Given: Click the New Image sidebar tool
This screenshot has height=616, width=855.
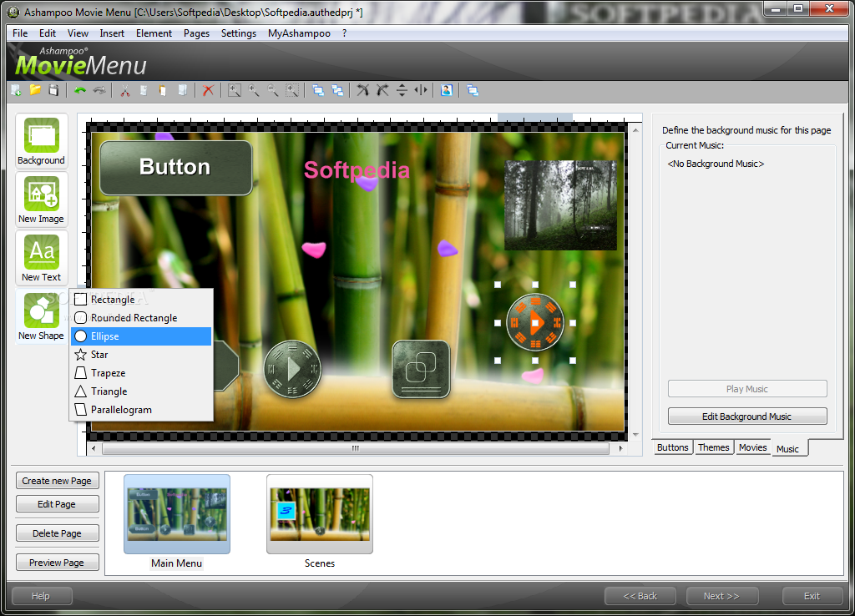Looking at the screenshot, I should (42, 199).
